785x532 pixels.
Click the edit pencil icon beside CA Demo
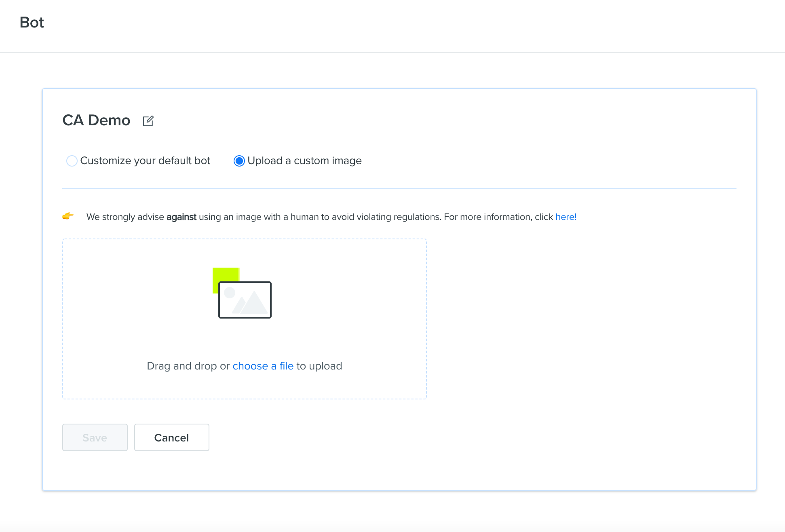click(x=148, y=121)
